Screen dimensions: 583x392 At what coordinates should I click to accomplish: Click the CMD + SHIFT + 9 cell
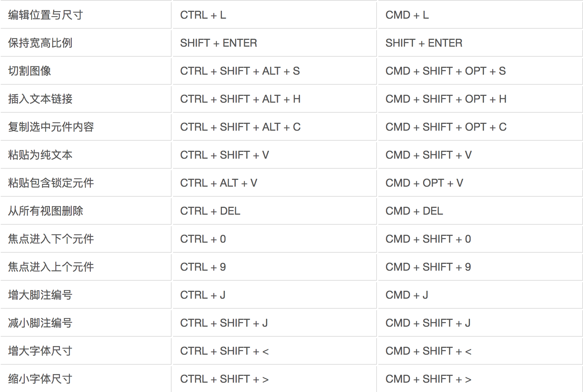coord(480,267)
